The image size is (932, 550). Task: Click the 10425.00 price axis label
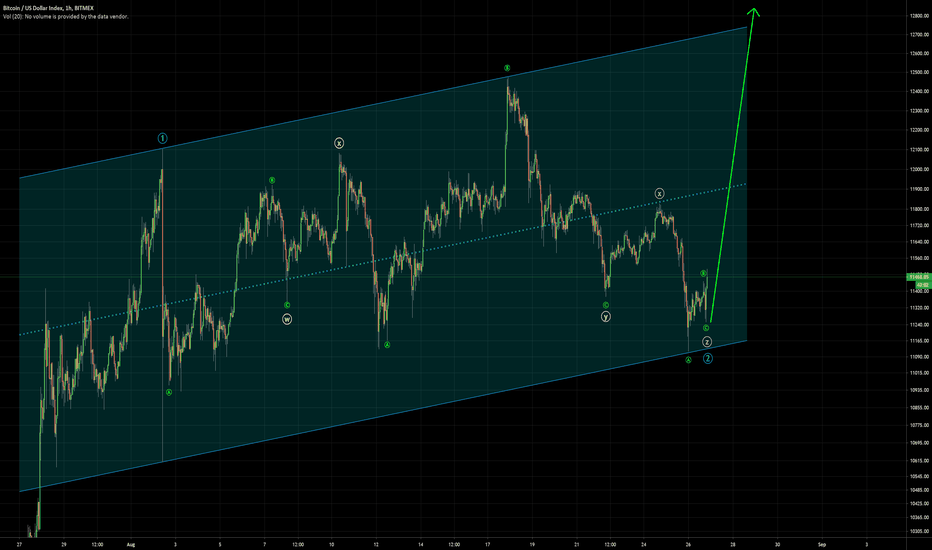point(919,504)
